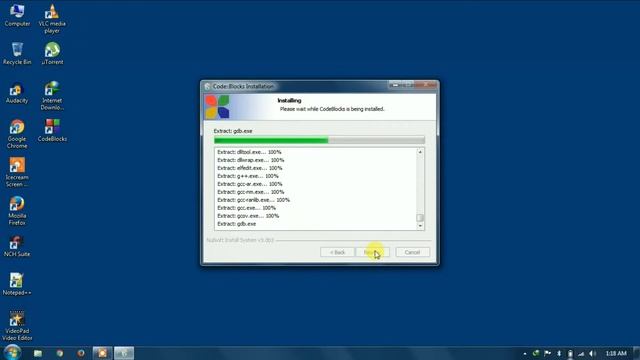Select the 'Extract: g++.exe... 100%' log line

tap(248, 176)
